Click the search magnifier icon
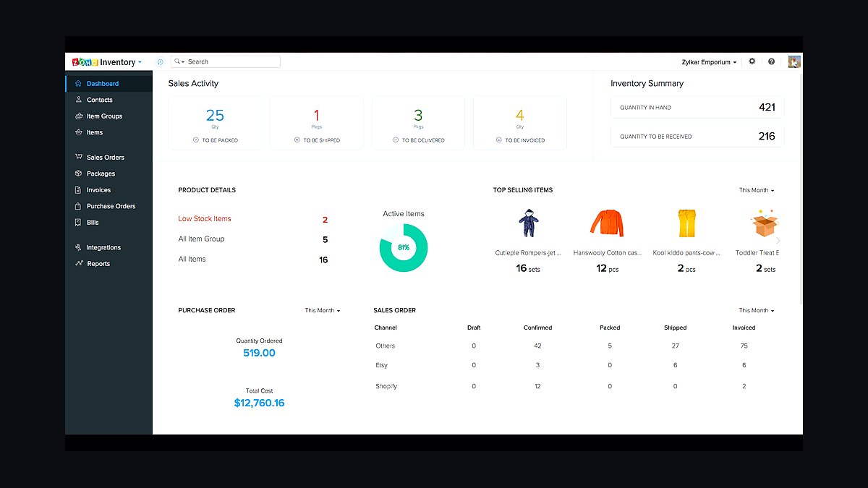Viewport: 868px width, 488px height. (x=177, y=62)
